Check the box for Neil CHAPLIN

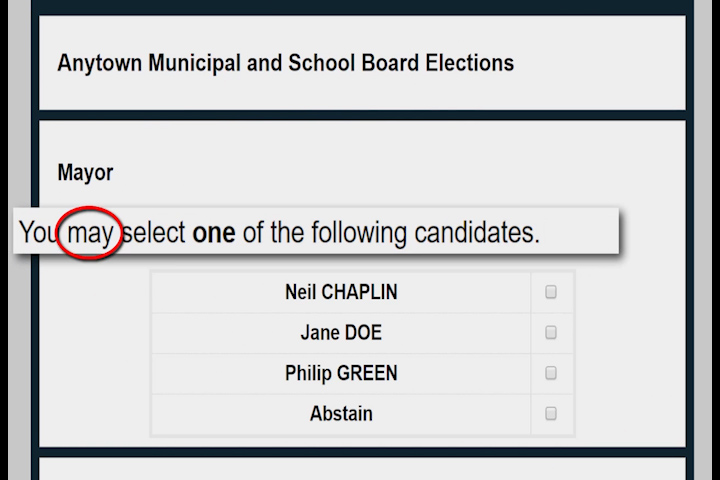(551, 293)
